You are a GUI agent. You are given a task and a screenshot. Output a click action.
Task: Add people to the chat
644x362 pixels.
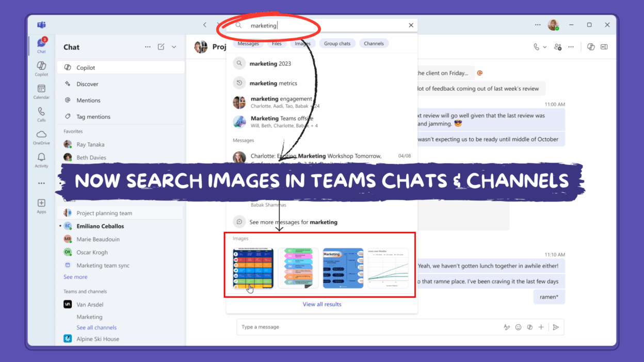[x=558, y=47]
